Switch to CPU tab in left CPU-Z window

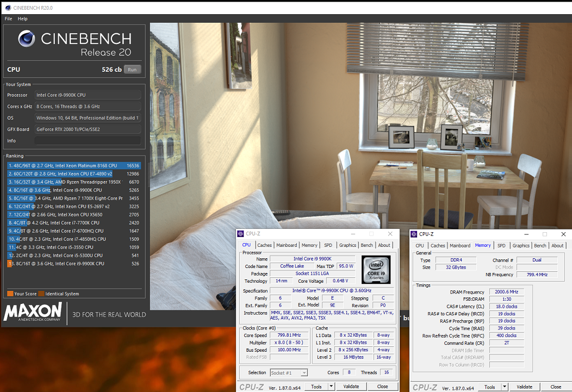[247, 245]
